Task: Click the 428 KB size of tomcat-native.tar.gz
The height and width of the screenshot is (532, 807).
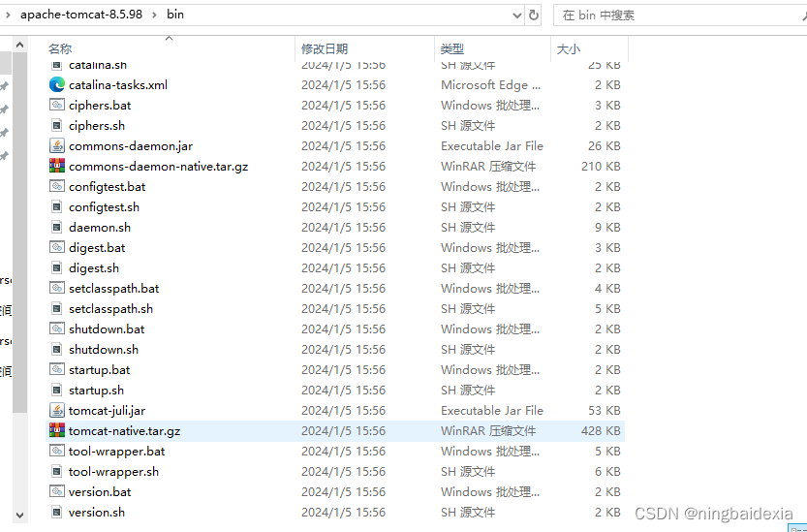Action: [601, 430]
